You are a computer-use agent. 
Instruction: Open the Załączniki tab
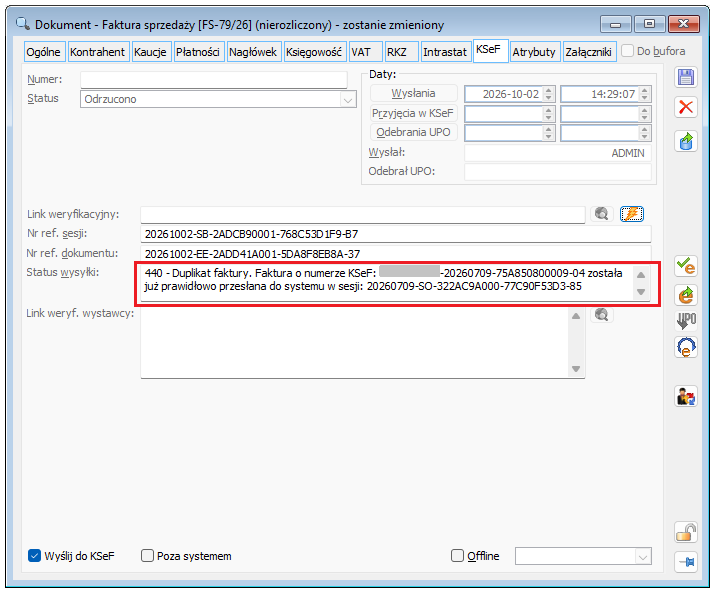click(588, 52)
